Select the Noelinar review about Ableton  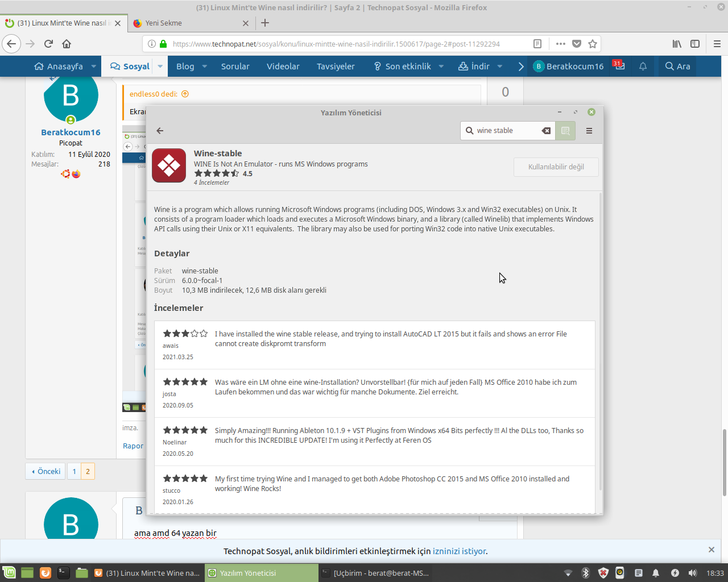376,442
